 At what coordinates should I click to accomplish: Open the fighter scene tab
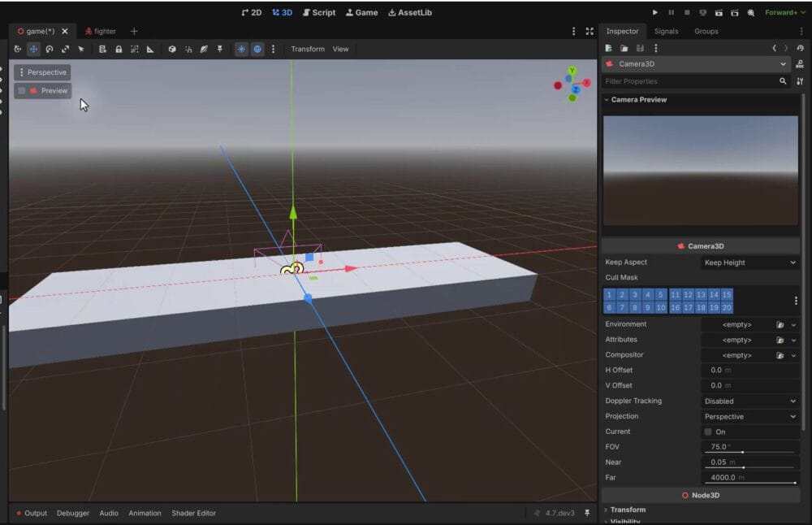(101, 31)
